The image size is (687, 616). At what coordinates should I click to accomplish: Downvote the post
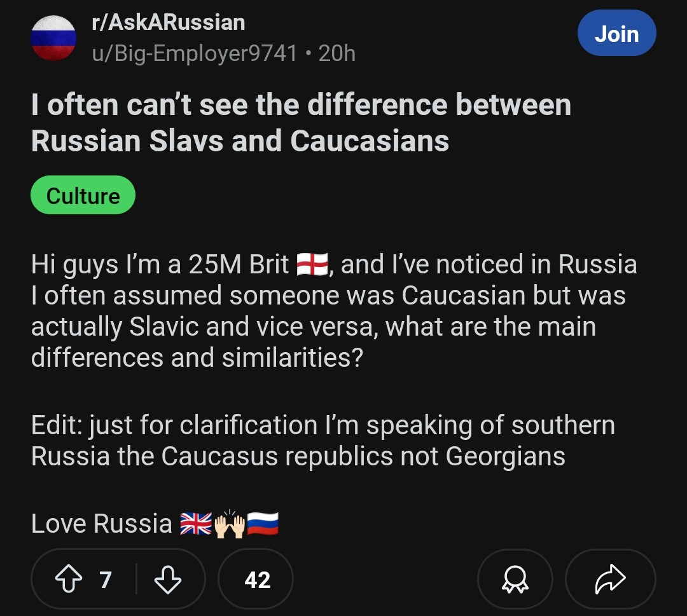pos(168,579)
